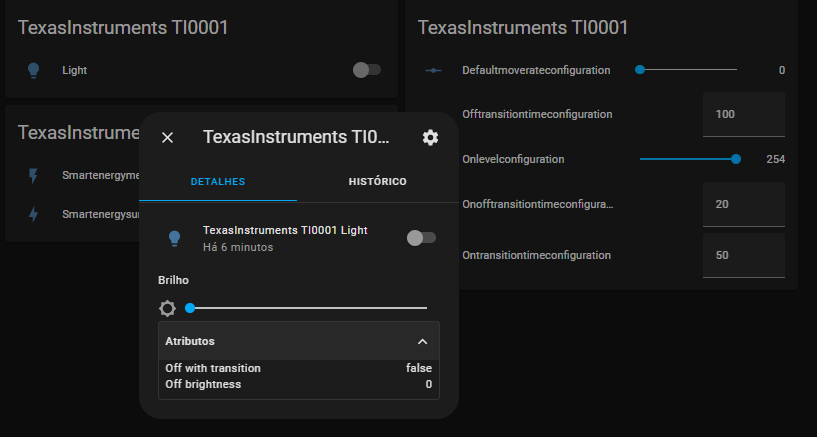This screenshot has height=437, width=817.
Task: Click the TexasInstruments TI0001 top-left card title
Action: click(x=123, y=27)
